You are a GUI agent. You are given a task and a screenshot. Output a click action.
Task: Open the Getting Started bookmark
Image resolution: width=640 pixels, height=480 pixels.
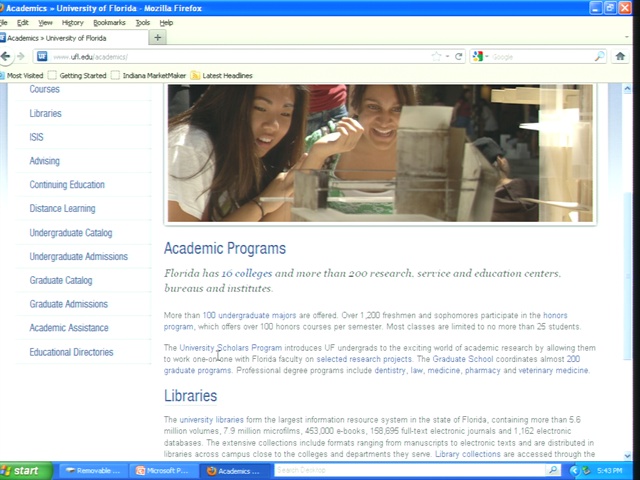(77, 76)
